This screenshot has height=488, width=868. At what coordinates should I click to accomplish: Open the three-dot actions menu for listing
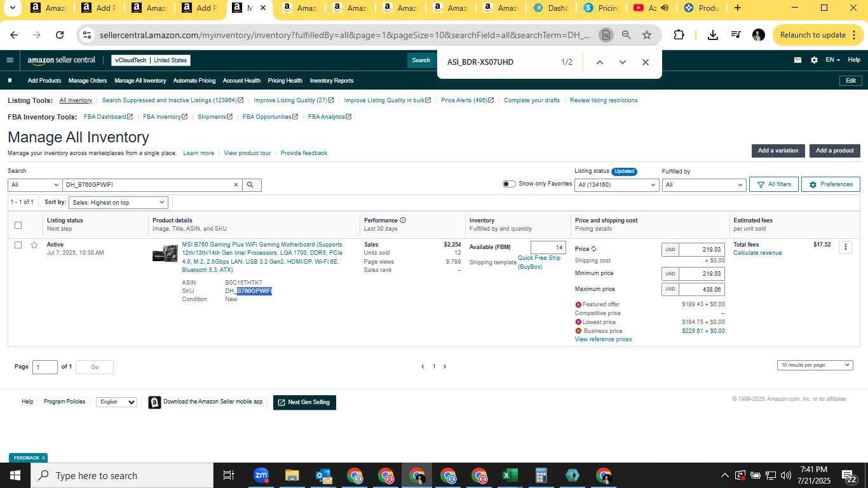coord(845,247)
